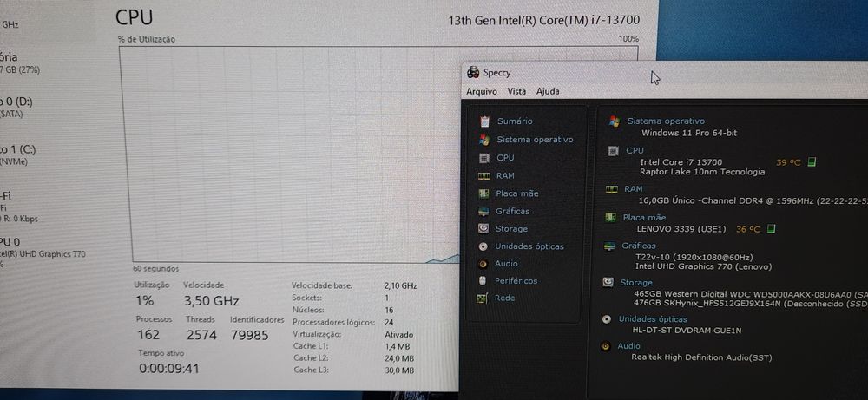The image size is (868, 400).
Task: Click the Storage icon in summary panel
Action: pos(608,282)
